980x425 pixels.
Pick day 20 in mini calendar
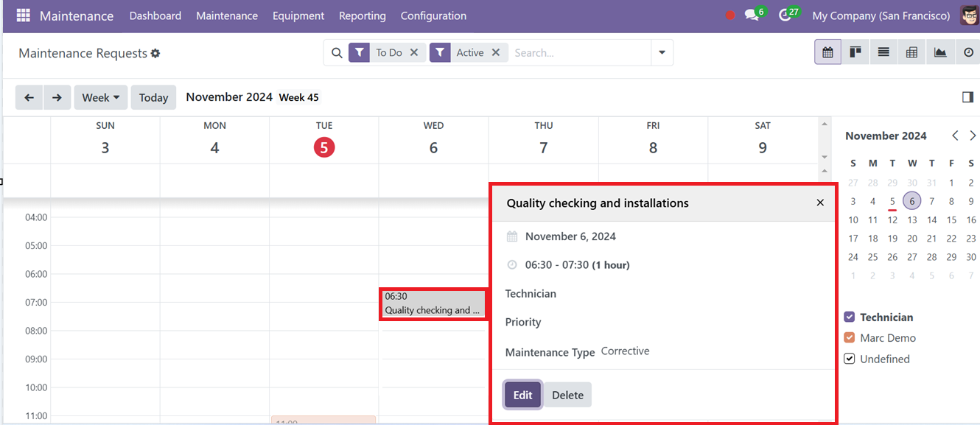[912, 238]
